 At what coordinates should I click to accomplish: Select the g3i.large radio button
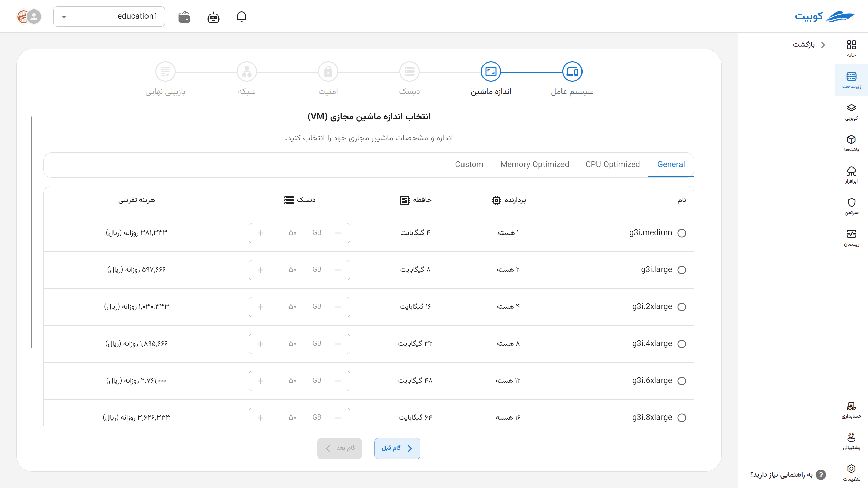click(682, 270)
